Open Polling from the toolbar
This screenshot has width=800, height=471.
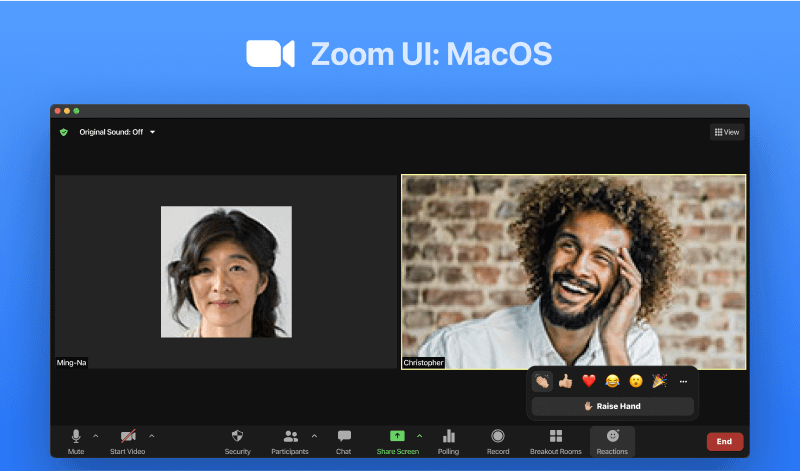448,441
